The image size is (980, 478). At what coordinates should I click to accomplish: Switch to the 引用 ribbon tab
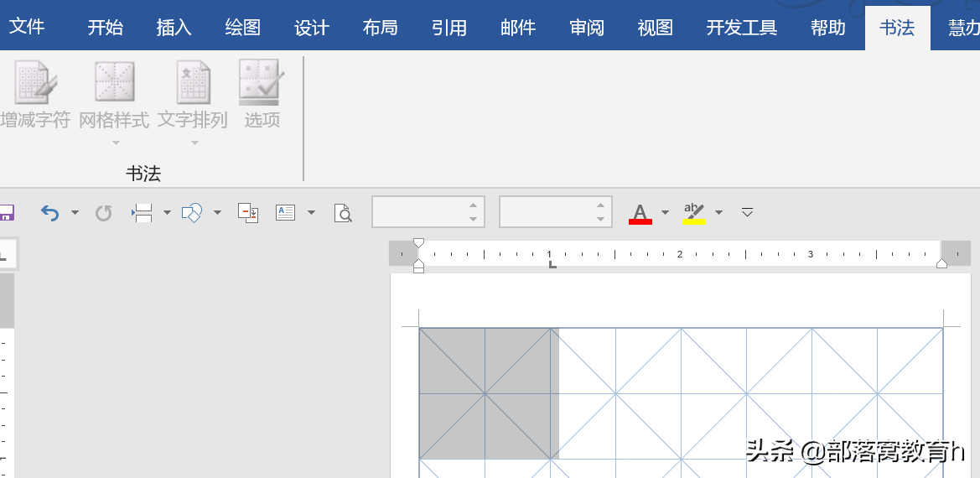(x=449, y=28)
